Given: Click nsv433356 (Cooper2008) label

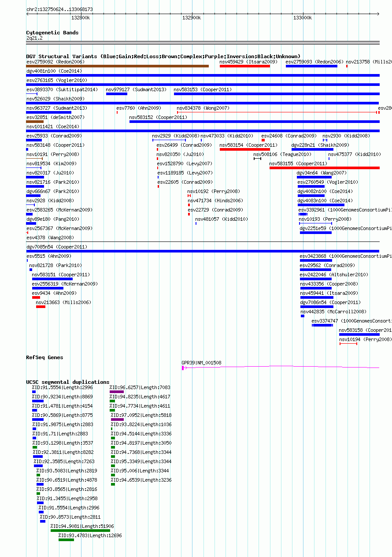Looking at the screenshot, I should tap(329, 284).
